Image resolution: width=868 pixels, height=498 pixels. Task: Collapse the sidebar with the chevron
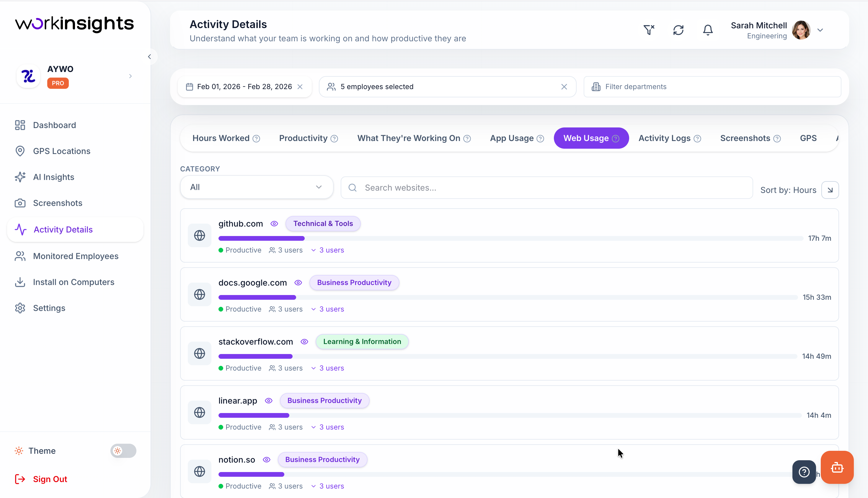pyautogui.click(x=150, y=57)
